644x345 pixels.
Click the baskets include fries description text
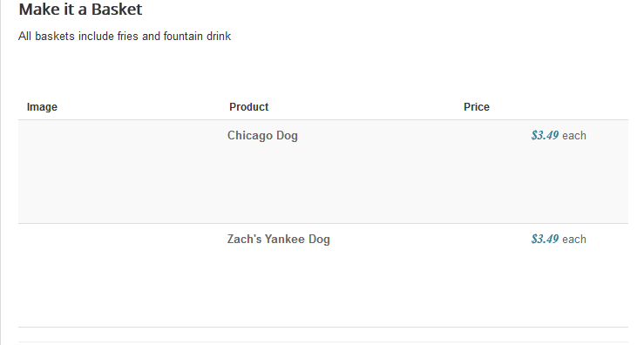pos(125,36)
